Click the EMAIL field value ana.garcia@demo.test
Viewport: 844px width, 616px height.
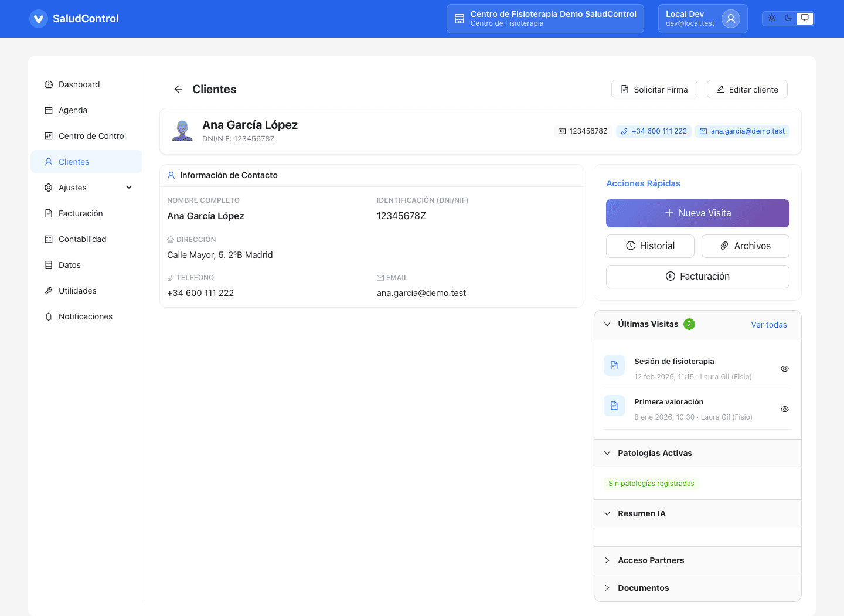click(x=421, y=293)
